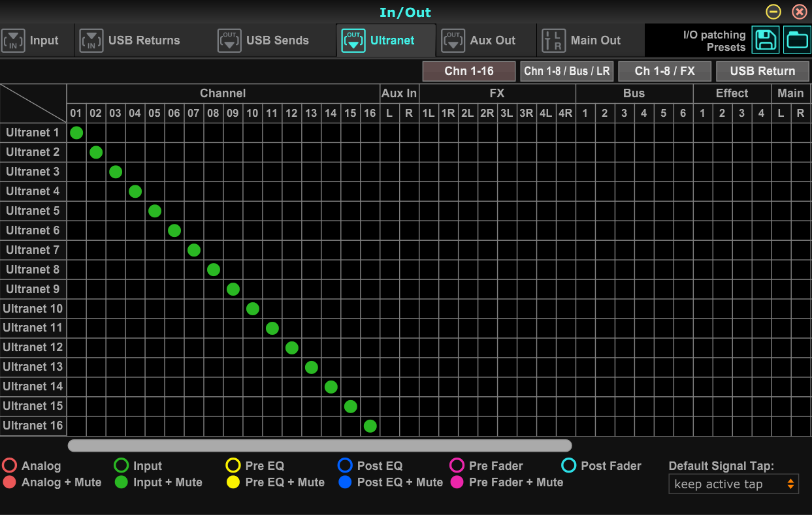Toggle Ultranet 11 to Channel 11 patch
The width and height of the screenshot is (812, 515).
272,328
